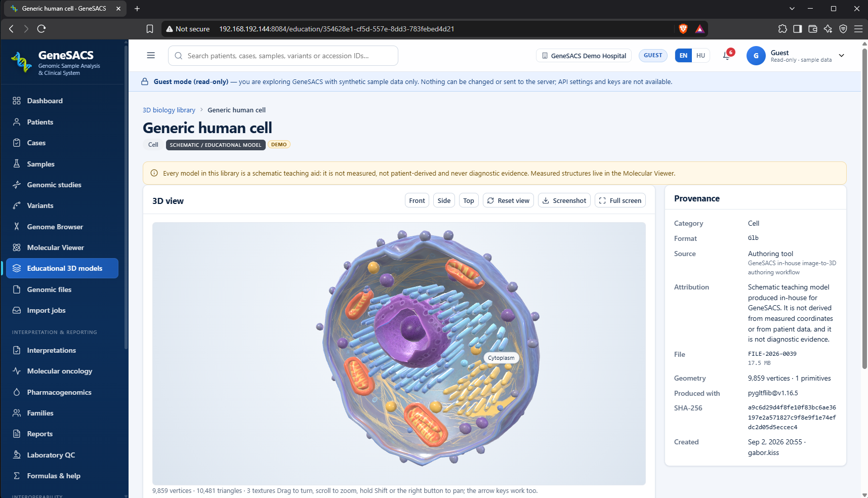Expand the Guest account dropdown chevron

pyautogui.click(x=842, y=56)
